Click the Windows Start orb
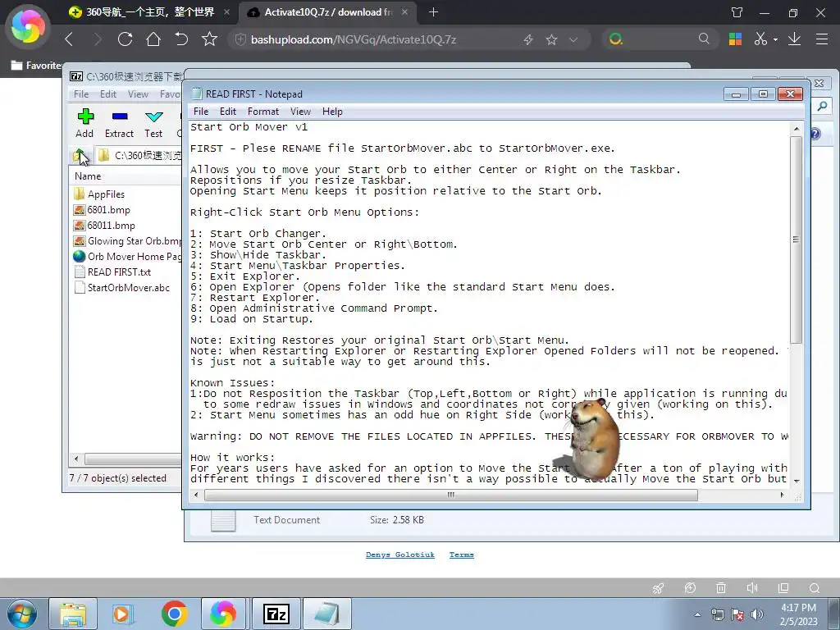 pyautogui.click(x=22, y=614)
